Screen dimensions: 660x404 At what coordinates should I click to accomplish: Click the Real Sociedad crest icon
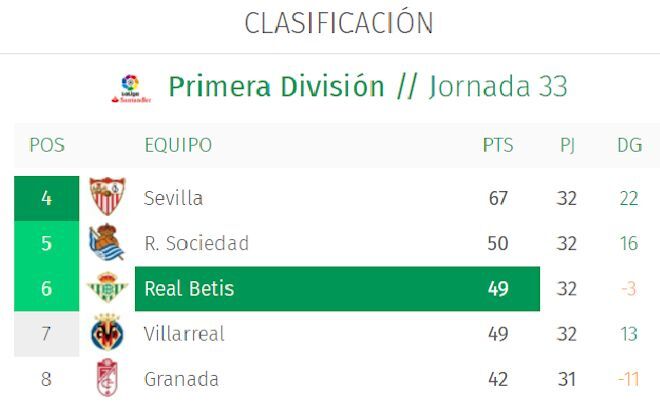[x=107, y=242]
